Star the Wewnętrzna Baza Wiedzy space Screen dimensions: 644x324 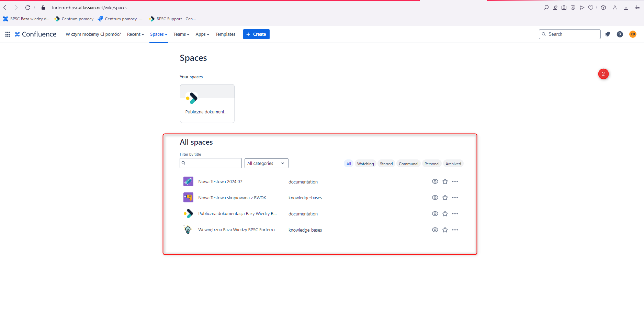coord(445,230)
